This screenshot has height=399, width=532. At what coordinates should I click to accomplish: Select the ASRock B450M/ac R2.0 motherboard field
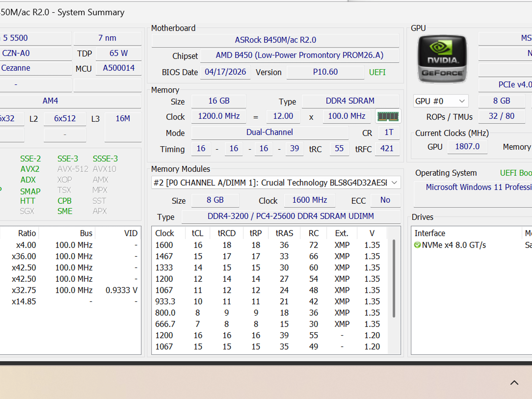click(275, 40)
